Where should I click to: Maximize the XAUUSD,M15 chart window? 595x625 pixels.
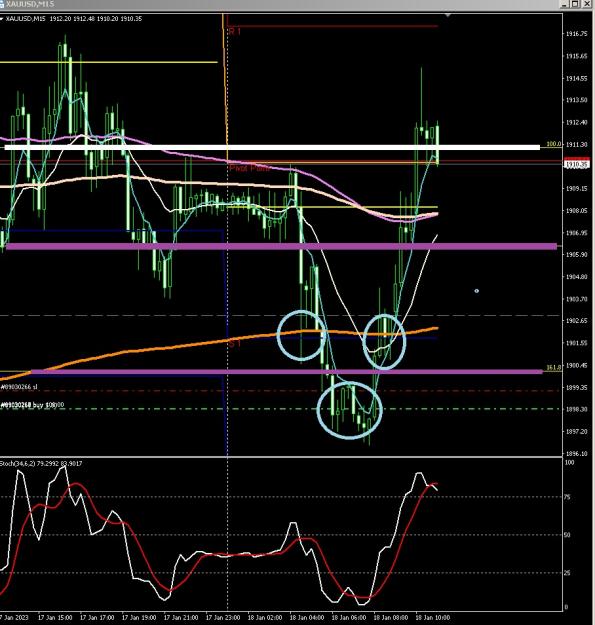(x=575, y=4)
